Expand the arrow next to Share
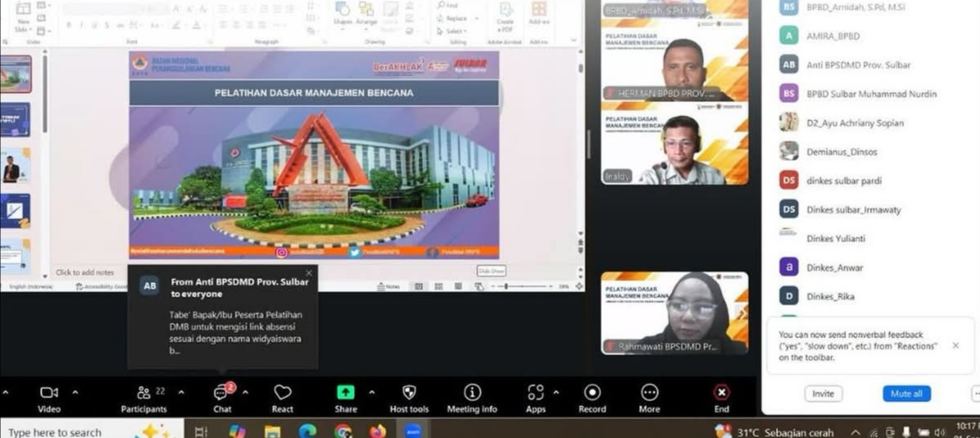Screen dimensions: 980x438 point(372,392)
